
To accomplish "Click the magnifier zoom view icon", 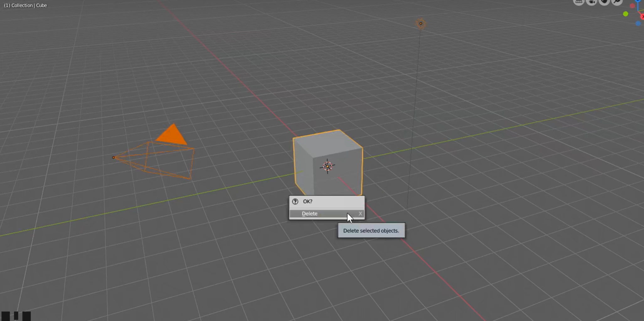I will pyautogui.click(x=617, y=2).
